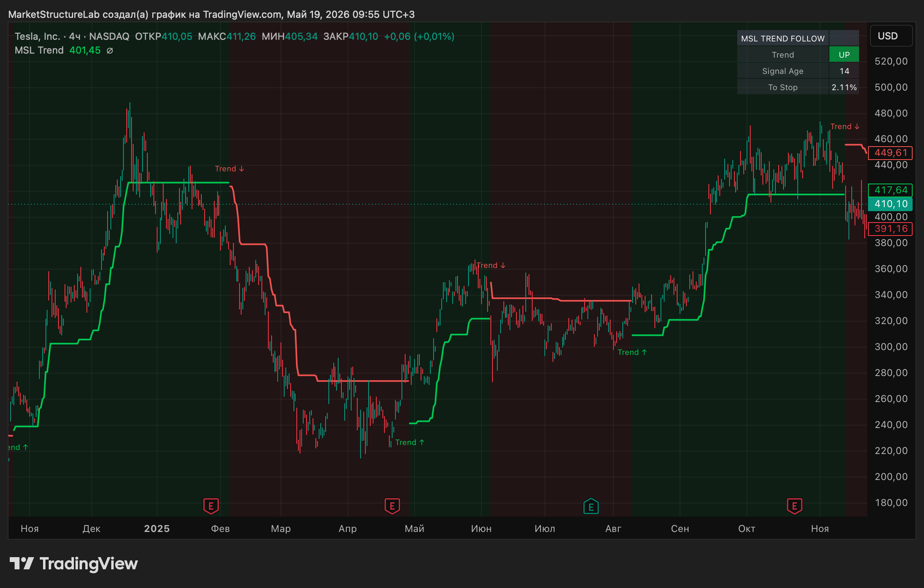Click the 'Trend ↓' label near Фев
This screenshot has width=924, height=588.
[229, 169]
